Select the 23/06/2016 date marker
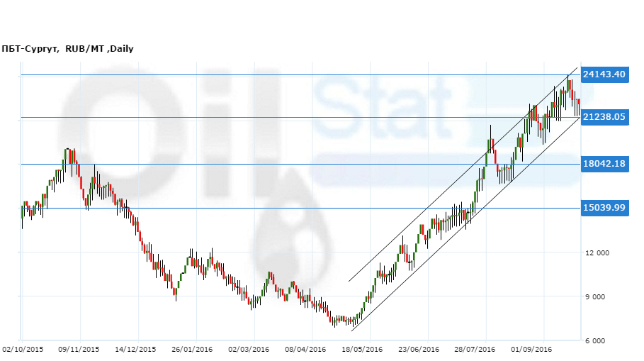This screenshot has height=361, width=644. [419, 350]
